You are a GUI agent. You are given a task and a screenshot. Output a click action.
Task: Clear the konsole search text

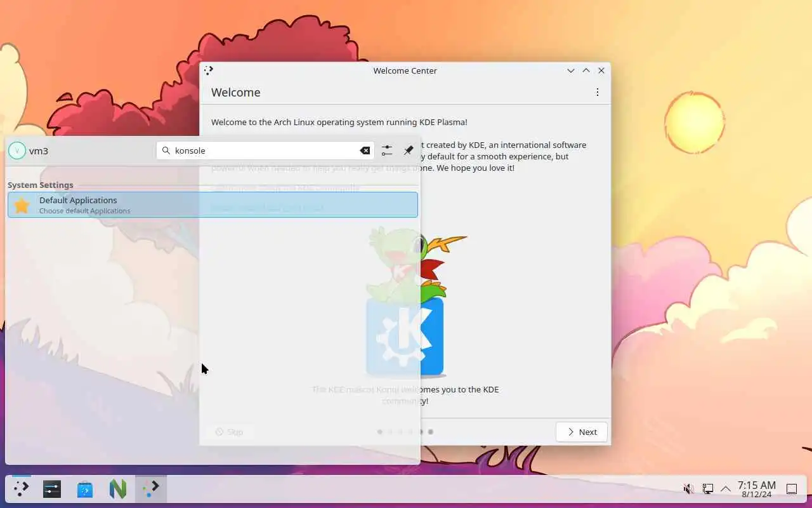click(365, 150)
